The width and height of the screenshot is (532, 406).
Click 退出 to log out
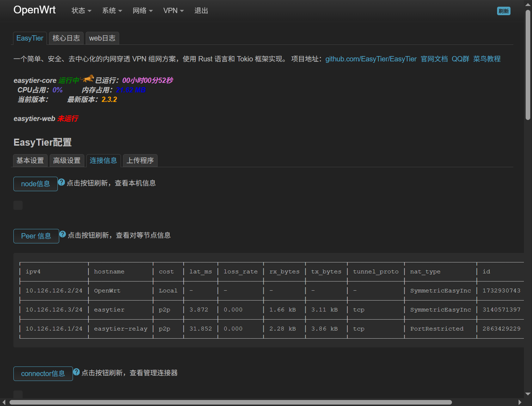click(201, 11)
